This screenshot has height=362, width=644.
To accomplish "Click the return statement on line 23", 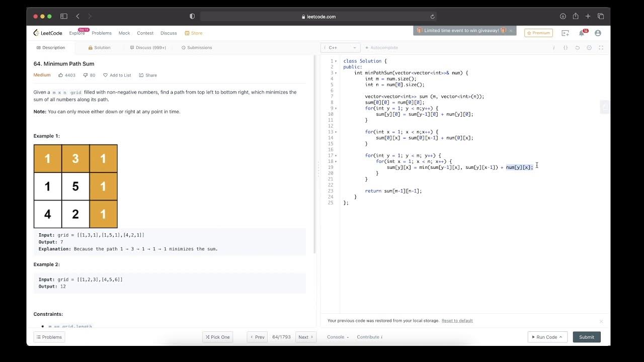I will coord(393,191).
